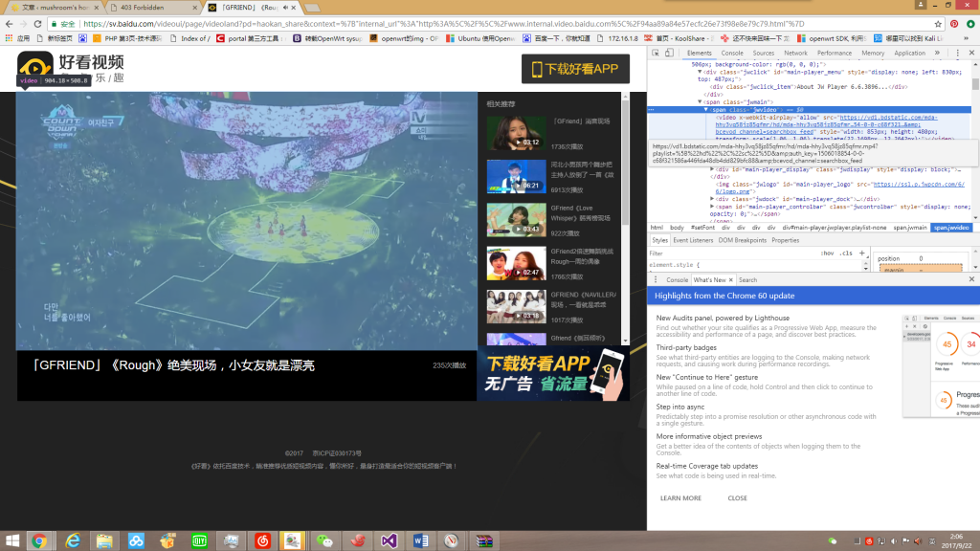Switch drawer to the Console tab
This screenshot has height=551, width=980.
(677, 280)
